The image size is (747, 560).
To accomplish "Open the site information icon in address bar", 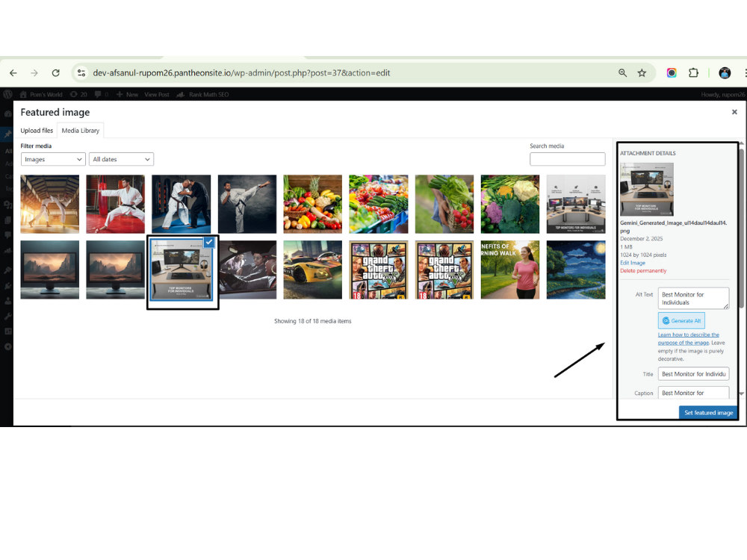I will point(81,73).
